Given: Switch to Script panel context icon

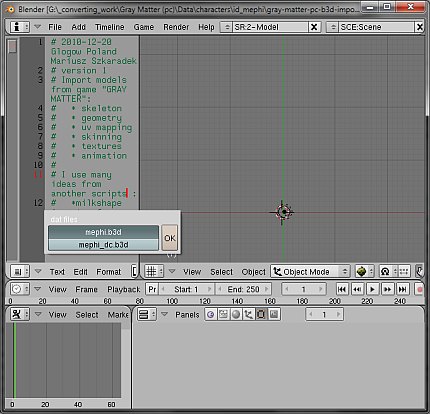Looking at the screenshot, I should click(223, 314).
